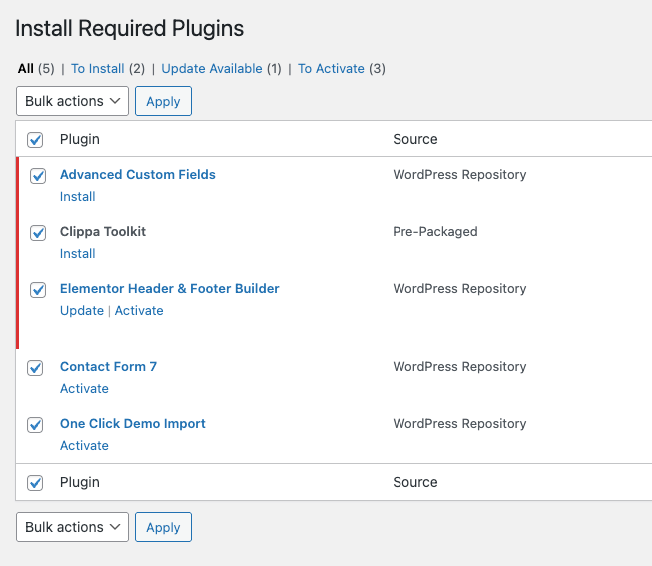
Task: Click the top Apply button
Action: [x=163, y=101]
